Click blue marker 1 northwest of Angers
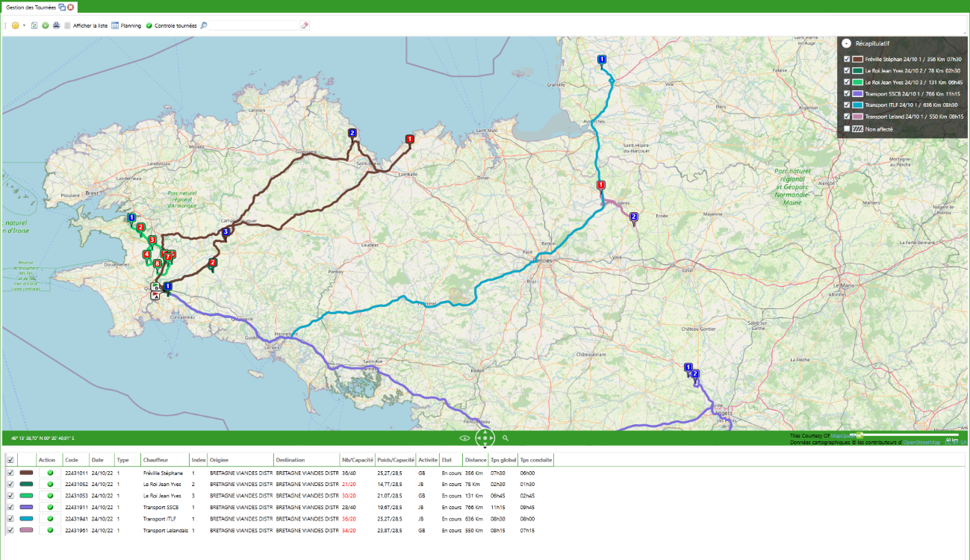The image size is (970, 560). [688, 367]
